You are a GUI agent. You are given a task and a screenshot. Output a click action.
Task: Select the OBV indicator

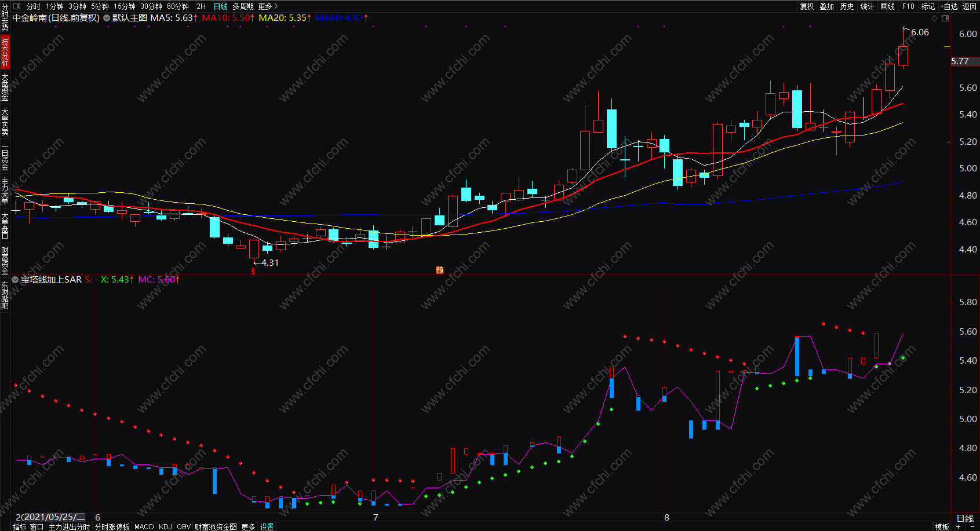[x=184, y=527]
